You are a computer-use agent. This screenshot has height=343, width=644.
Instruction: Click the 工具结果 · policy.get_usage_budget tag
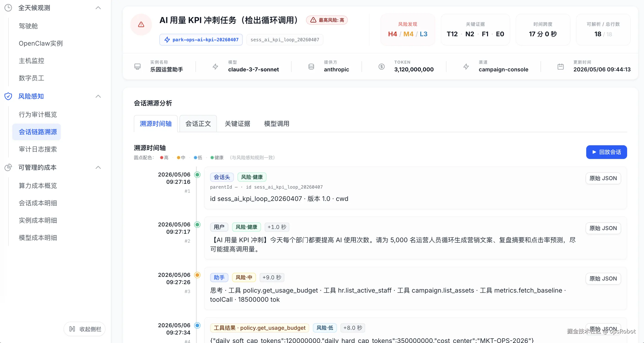pos(259,328)
